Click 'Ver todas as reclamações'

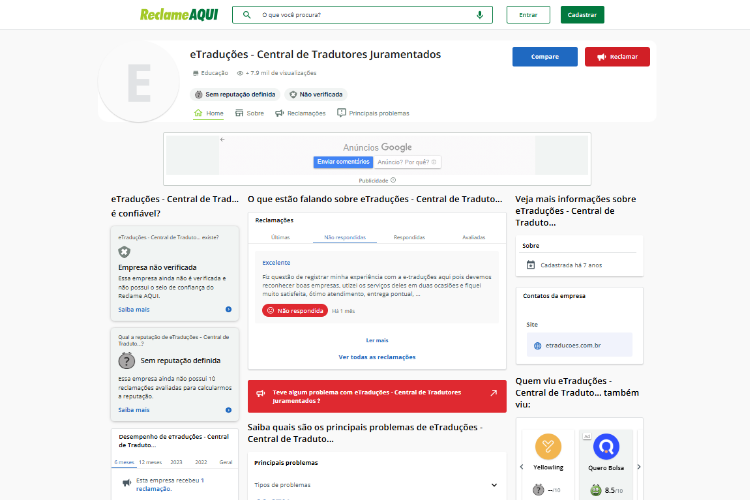click(377, 357)
